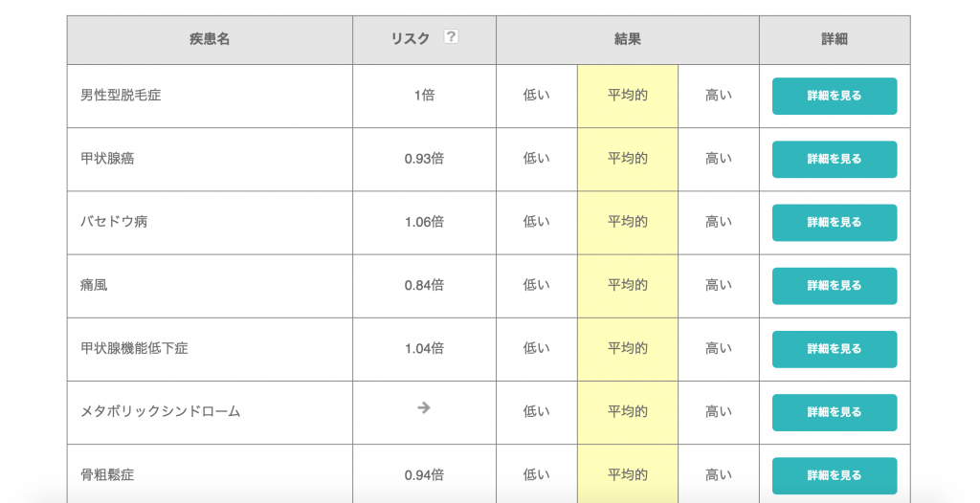Show details for 甲状腺機能低下症

(834, 349)
